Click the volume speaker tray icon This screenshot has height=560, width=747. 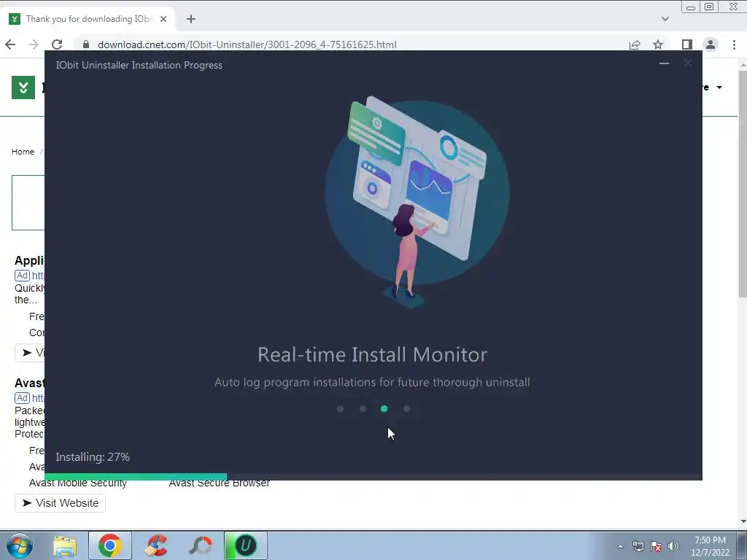[x=673, y=546]
